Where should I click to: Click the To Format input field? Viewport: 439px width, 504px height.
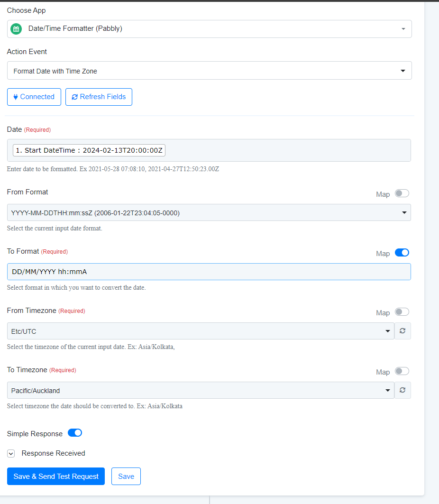(x=209, y=272)
